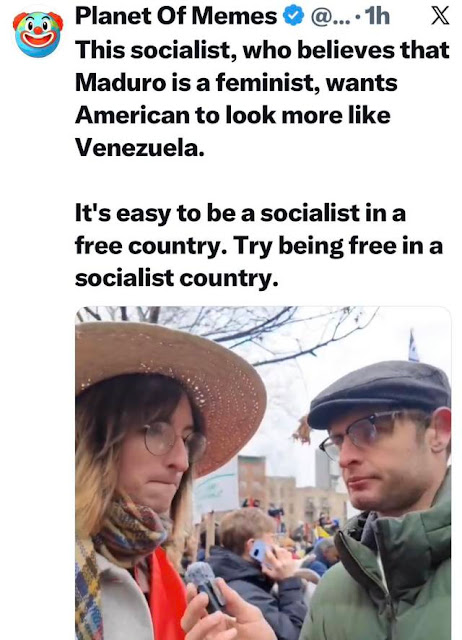
Task: Click the truncated @ handle
Action: coord(331,17)
